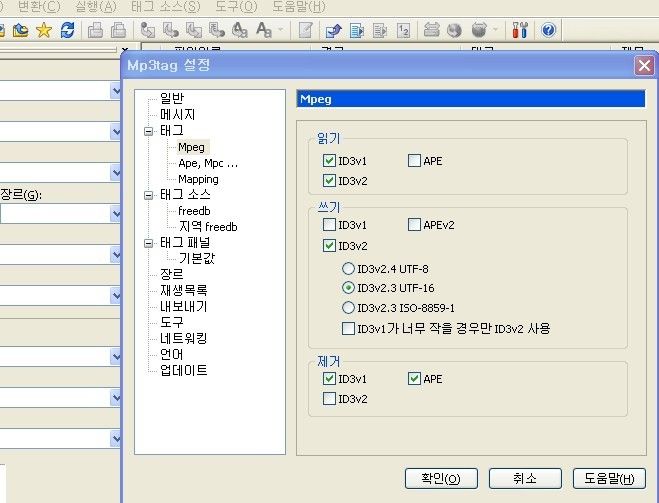
Task: Select freedb under 태그 소스
Action: (194, 211)
